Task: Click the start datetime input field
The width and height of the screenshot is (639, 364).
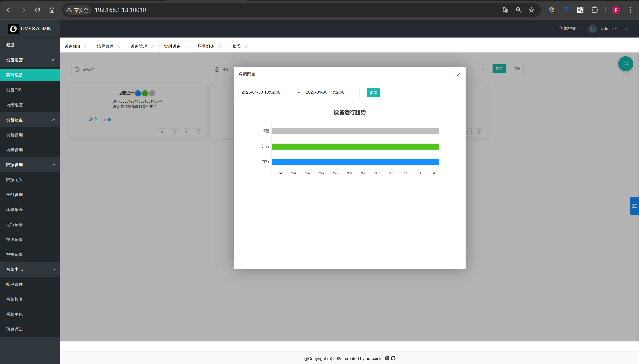Action: (267, 92)
